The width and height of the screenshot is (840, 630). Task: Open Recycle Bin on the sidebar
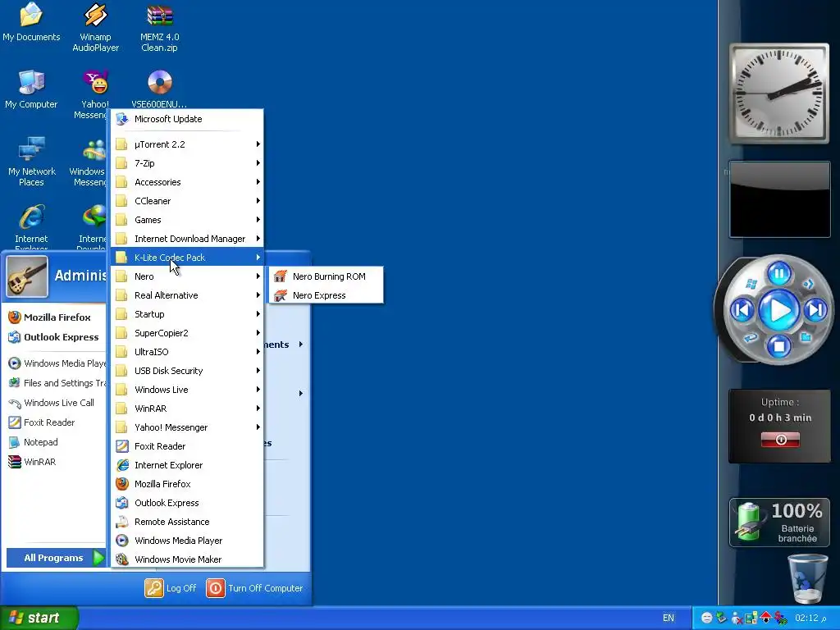click(807, 578)
